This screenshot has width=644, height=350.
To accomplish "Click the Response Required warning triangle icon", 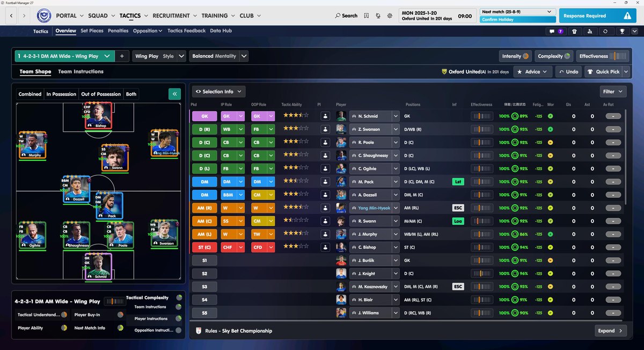I will point(627,16).
